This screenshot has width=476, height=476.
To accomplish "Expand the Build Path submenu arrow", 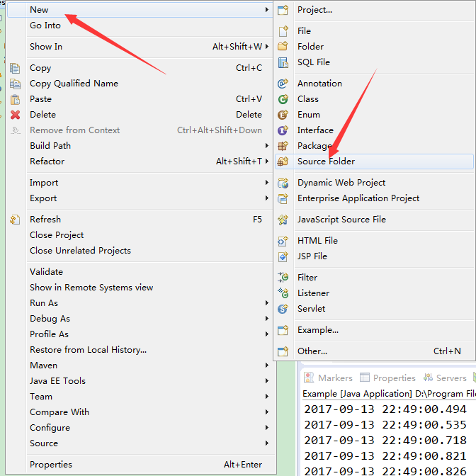I will [x=266, y=146].
